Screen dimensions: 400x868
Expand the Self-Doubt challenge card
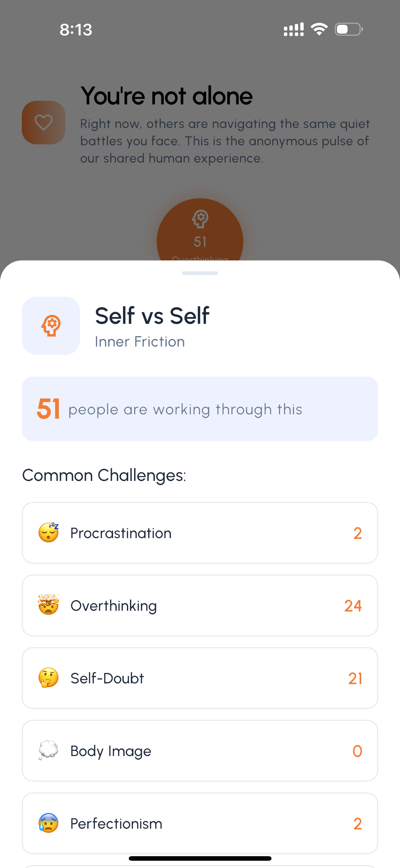tap(200, 678)
